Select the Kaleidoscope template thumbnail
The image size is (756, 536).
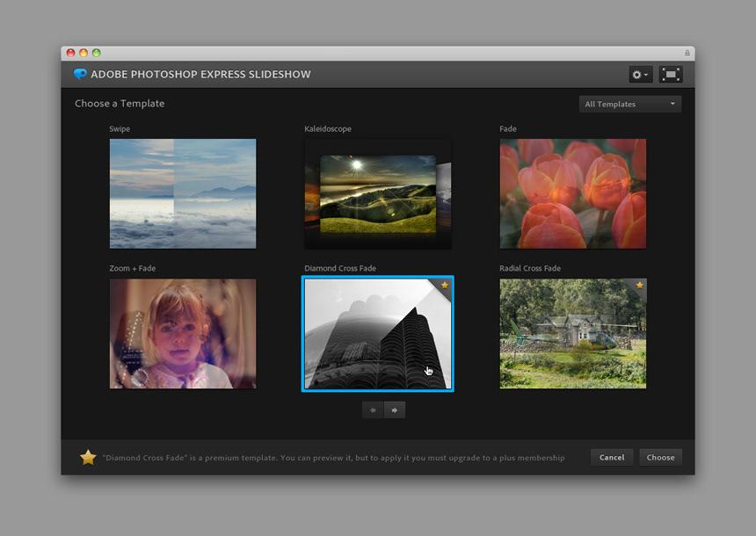(x=378, y=194)
